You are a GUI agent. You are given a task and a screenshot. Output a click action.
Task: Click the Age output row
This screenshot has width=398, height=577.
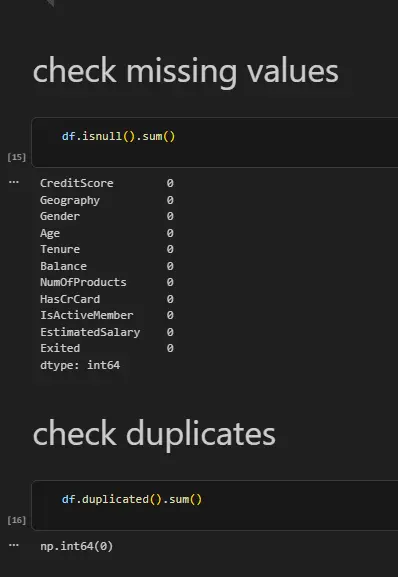pyautogui.click(x=107, y=233)
